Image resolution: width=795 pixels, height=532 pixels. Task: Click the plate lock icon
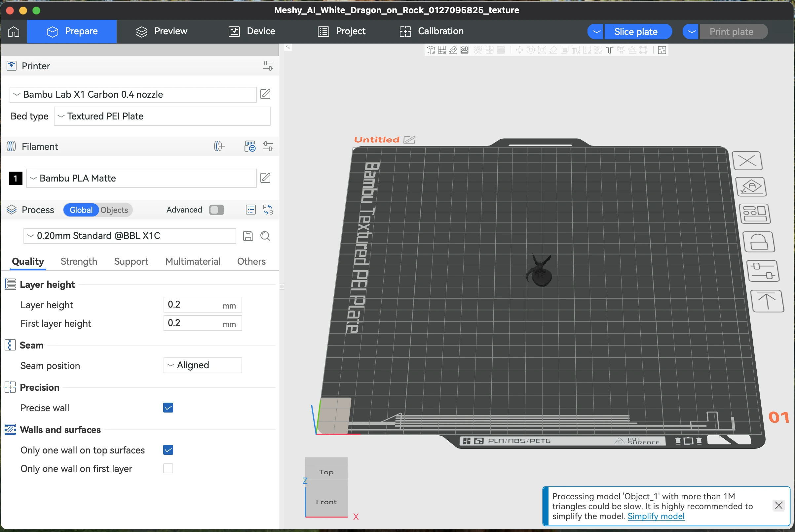point(759,242)
